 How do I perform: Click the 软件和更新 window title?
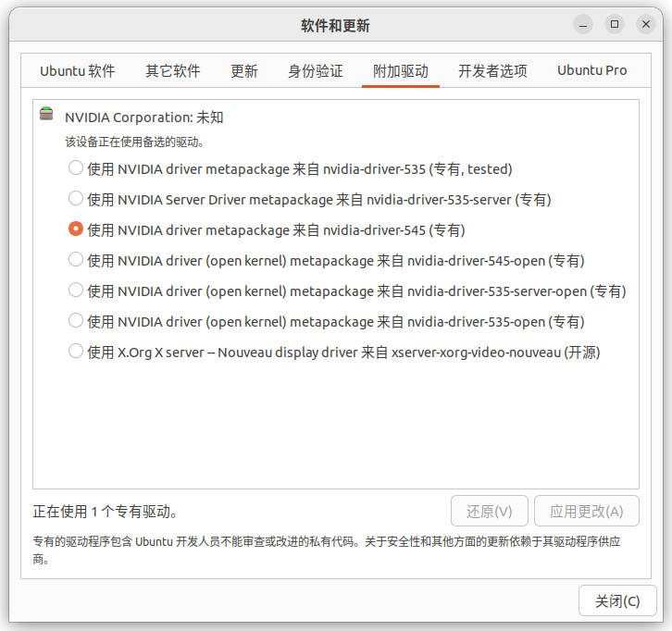[x=335, y=26]
